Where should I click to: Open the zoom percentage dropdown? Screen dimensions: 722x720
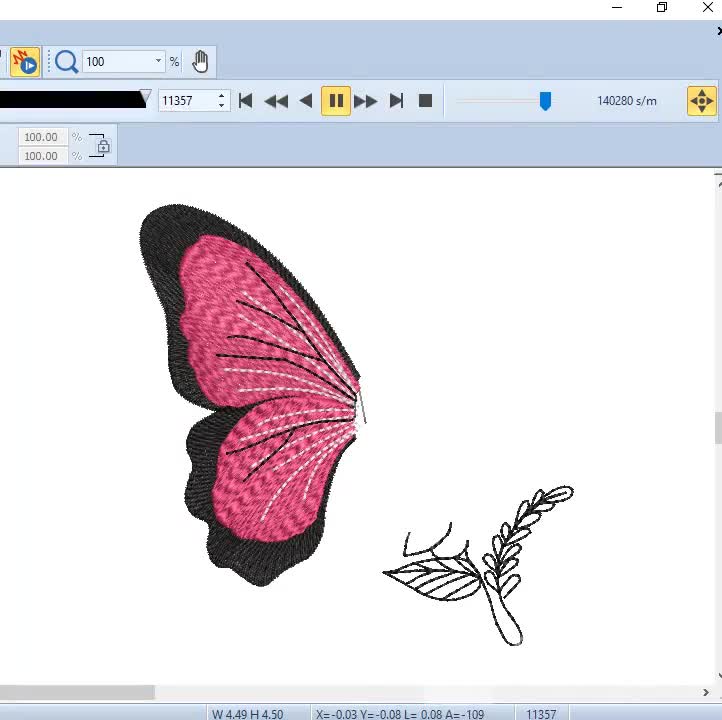[x=158, y=62]
